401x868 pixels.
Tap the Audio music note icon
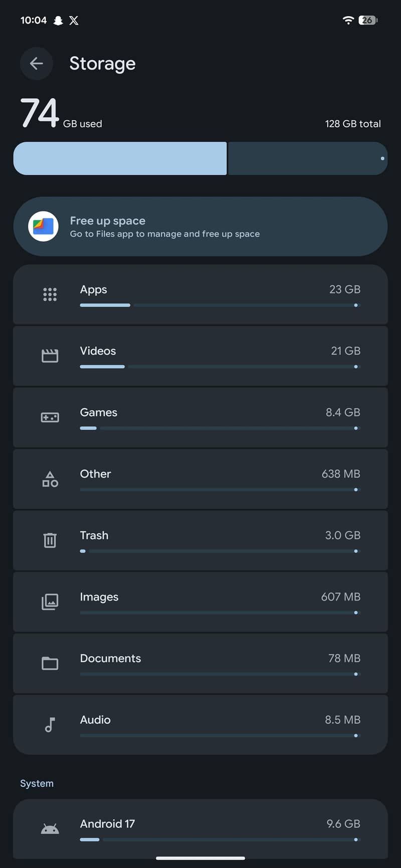[x=50, y=725]
